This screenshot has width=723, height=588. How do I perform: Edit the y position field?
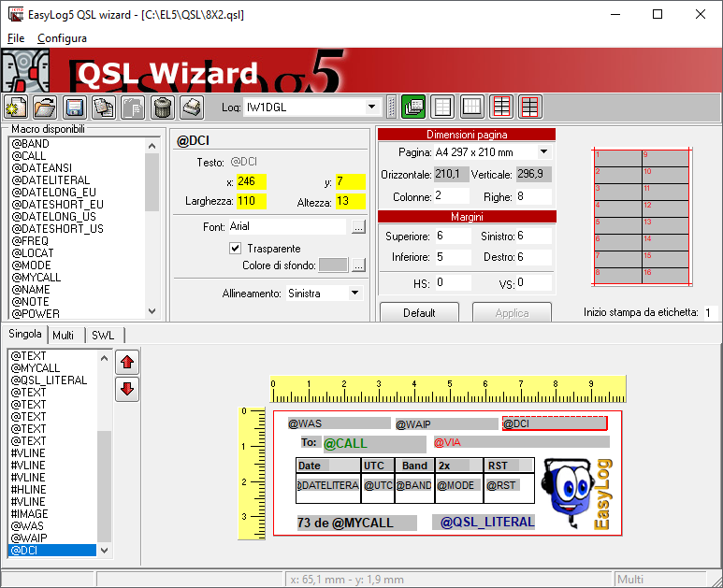(351, 181)
